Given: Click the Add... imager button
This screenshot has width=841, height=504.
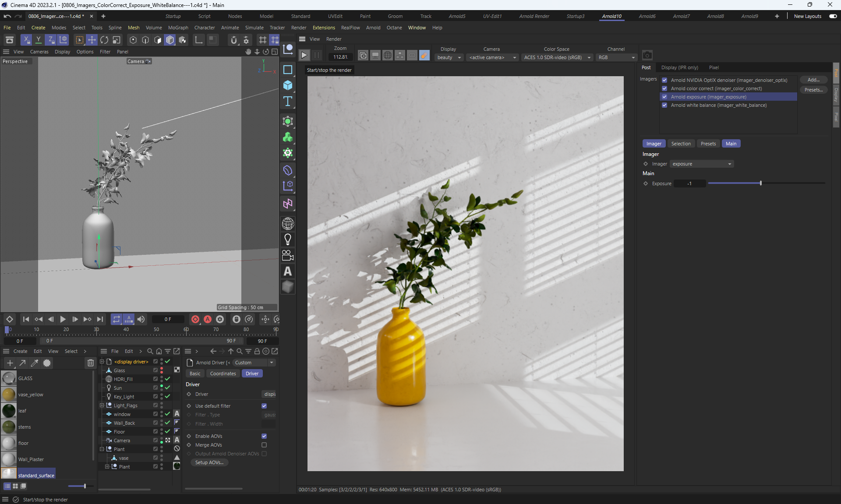Looking at the screenshot, I should 813,80.
